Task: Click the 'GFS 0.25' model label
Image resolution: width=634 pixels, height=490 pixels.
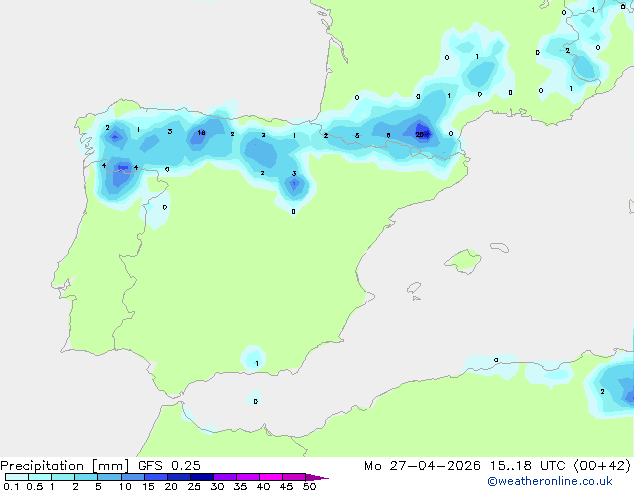Action: point(169,466)
